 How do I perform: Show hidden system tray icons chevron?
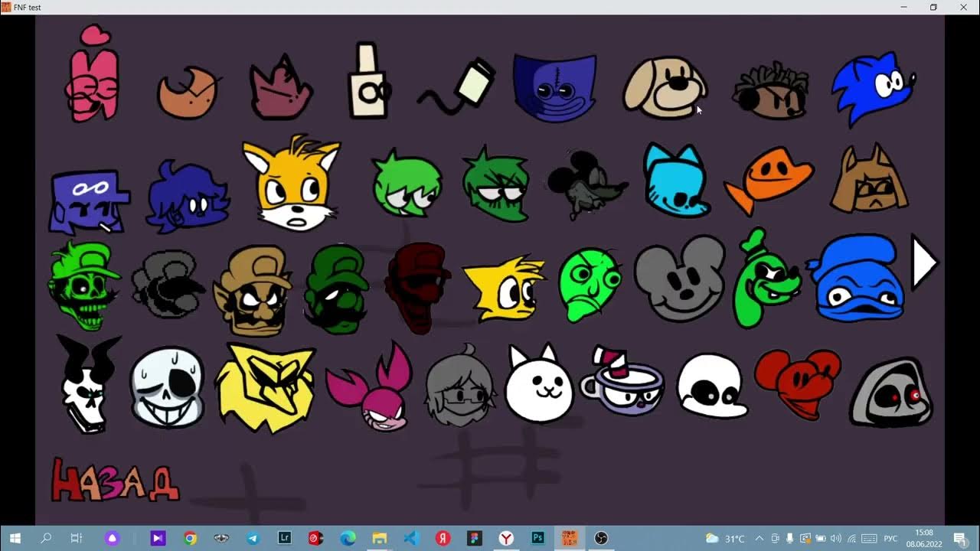(759, 538)
